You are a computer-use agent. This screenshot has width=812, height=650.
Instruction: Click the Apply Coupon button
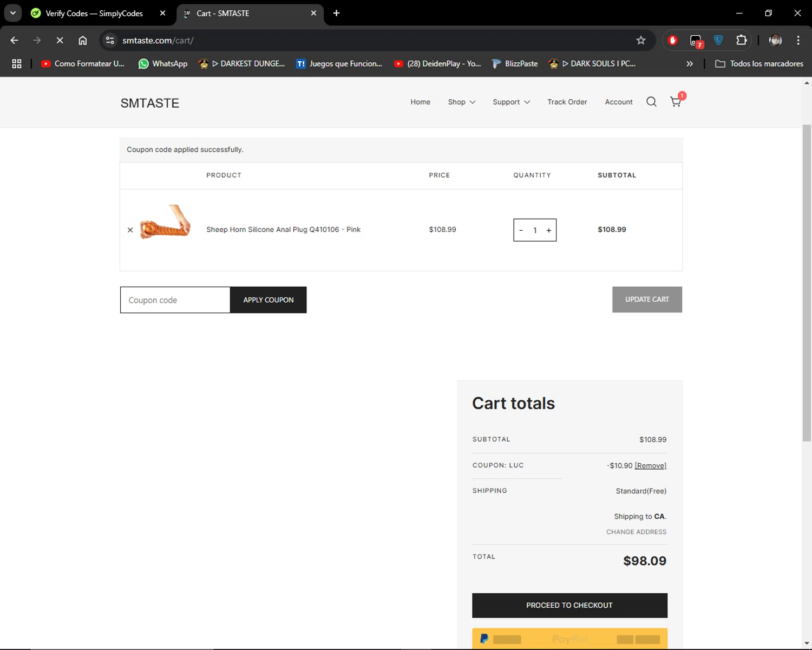click(x=269, y=300)
